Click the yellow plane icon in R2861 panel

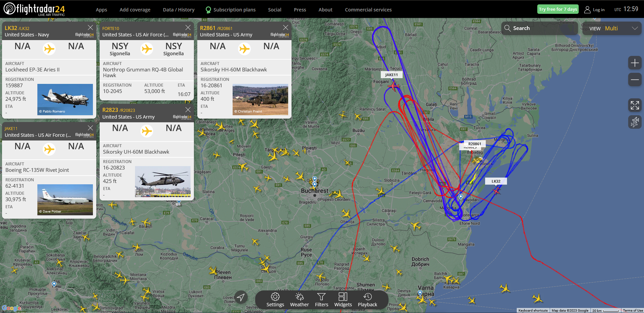coord(244,49)
